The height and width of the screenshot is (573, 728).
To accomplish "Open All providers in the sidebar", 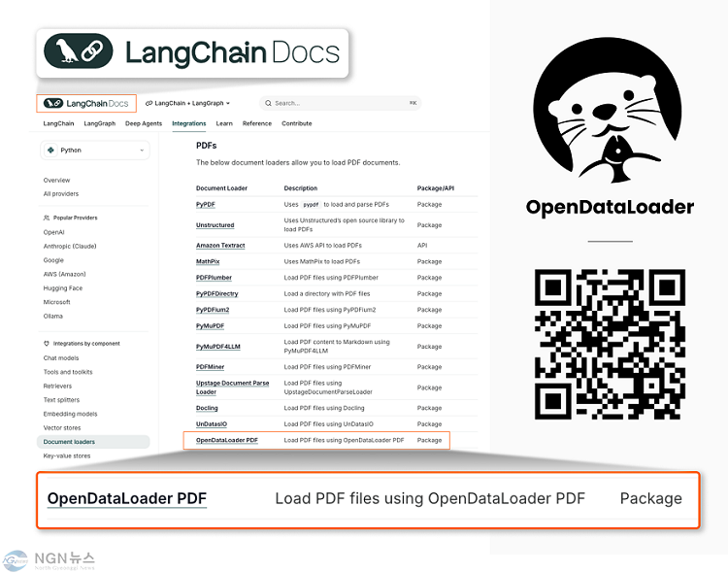I will 61,194.
